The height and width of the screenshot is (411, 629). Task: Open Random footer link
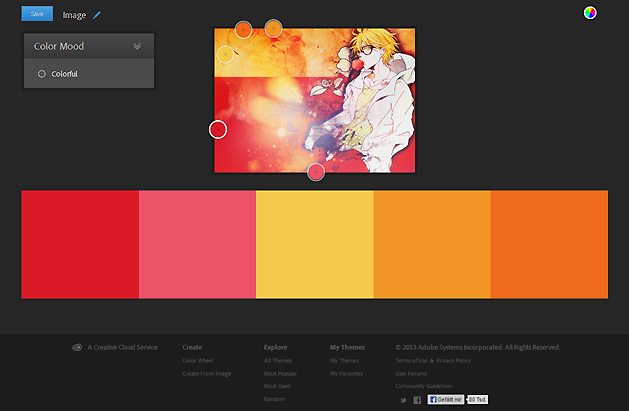tap(274, 399)
